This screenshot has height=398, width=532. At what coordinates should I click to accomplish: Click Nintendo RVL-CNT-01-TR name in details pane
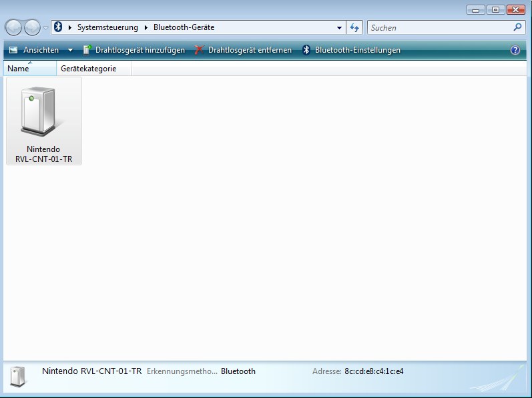pos(92,371)
